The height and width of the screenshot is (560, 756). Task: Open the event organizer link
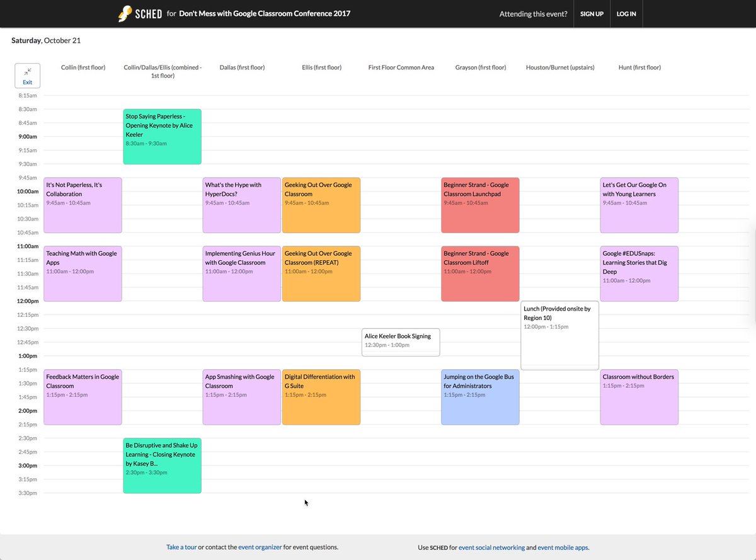click(260, 547)
